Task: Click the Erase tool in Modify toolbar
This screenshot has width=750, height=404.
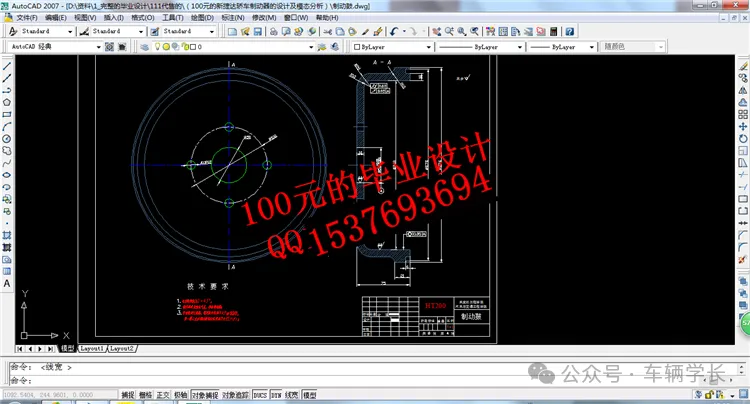Action: (x=743, y=66)
